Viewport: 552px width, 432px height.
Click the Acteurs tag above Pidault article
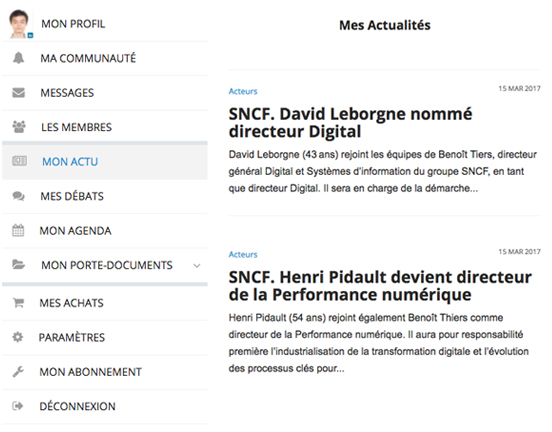pyautogui.click(x=243, y=254)
